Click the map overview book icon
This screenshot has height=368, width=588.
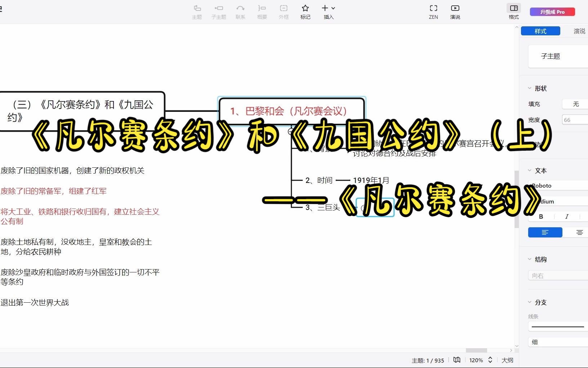pyautogui.click(x=457, y=360)
